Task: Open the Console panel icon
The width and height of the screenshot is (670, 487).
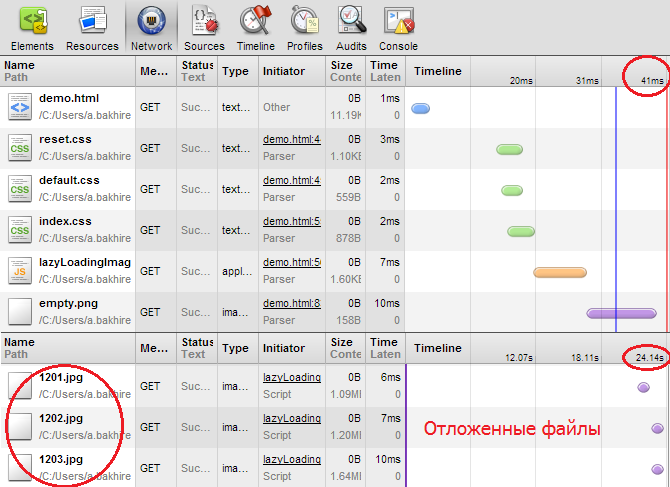Action: pos(400,20)
